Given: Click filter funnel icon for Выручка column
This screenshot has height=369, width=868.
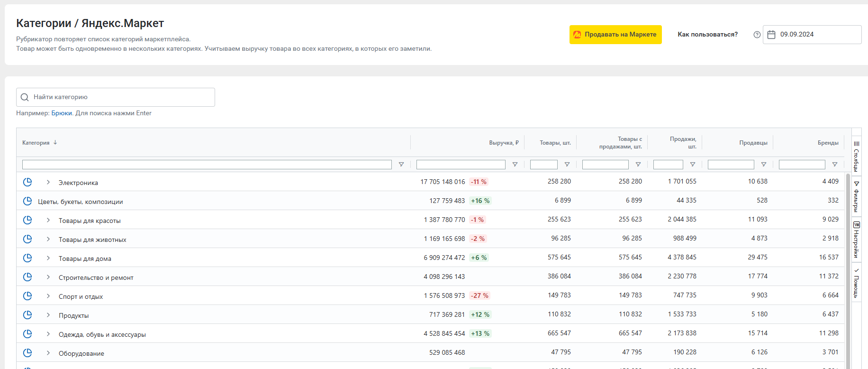Looking at the screenshot, I should click(x=515, y=165).
